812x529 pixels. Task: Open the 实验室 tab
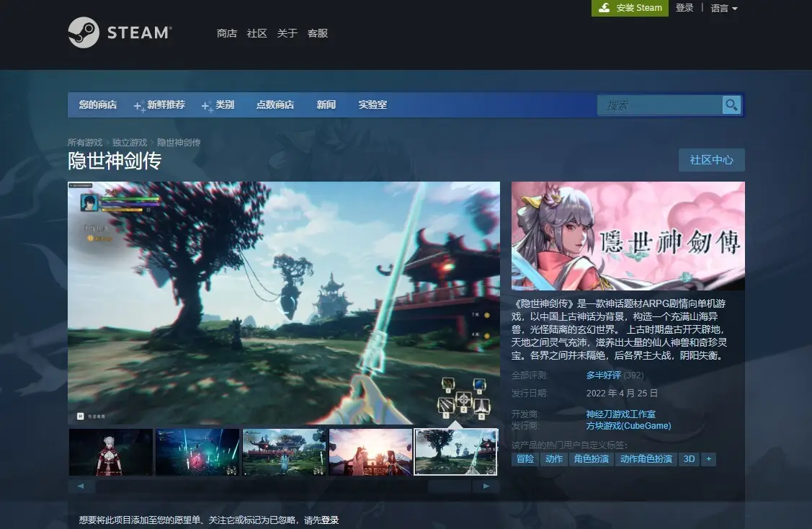[373, 105]
